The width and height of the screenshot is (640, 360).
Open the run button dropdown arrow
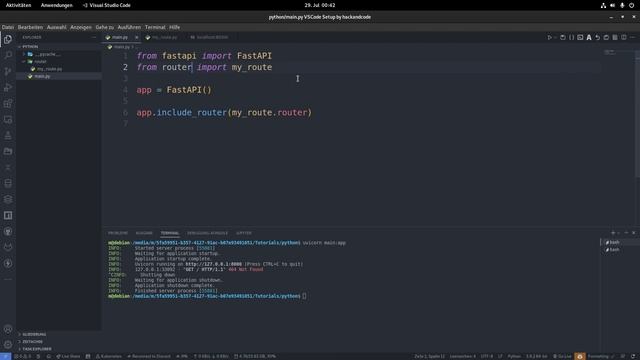click(x=555, y=37)
